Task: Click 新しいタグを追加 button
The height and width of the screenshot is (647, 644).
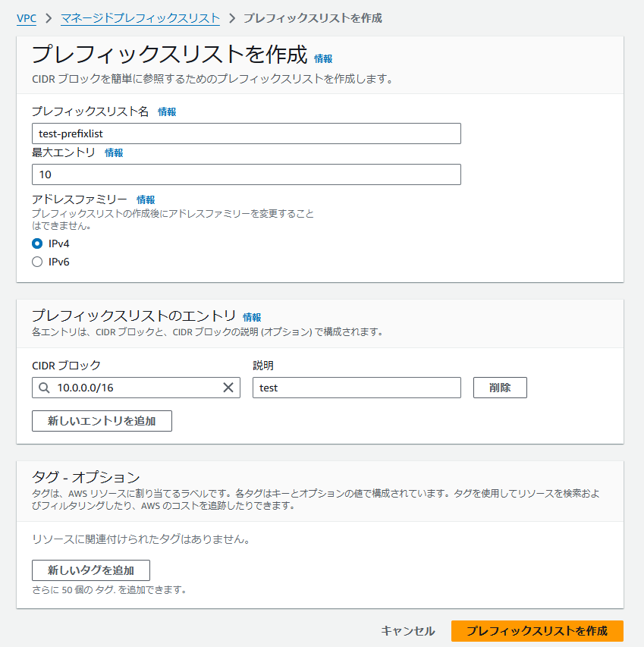Action: coord(91,570)
